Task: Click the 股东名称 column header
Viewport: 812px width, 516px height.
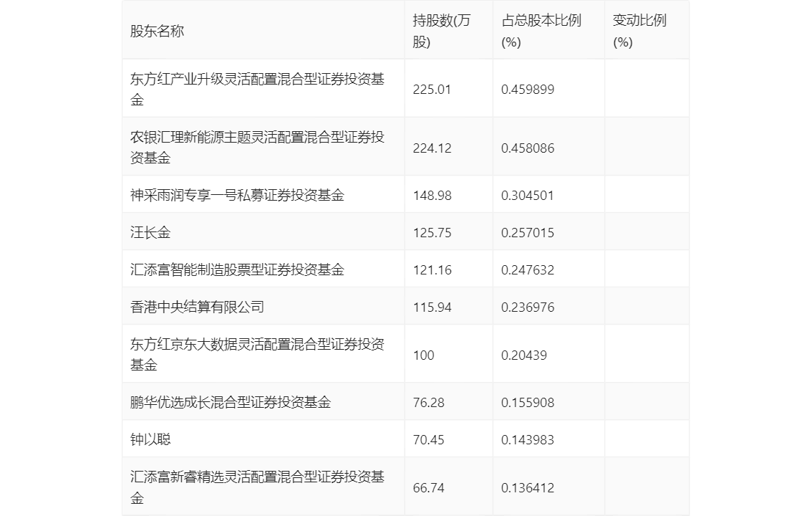Action: (157, 31)
